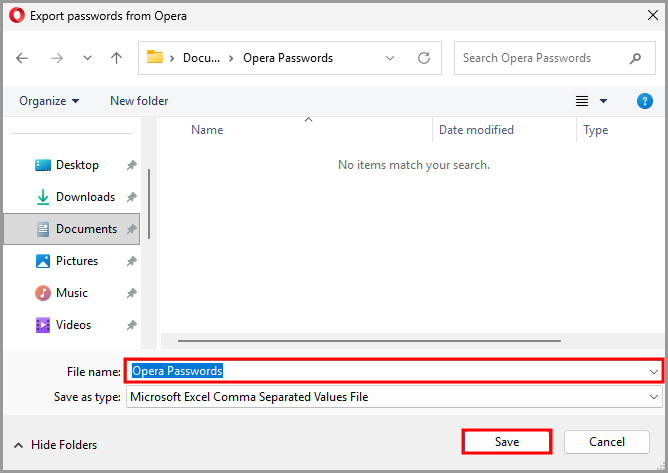Image resolution: width=668 pixels, height=473 pixels.
Task: Click New folder in the toolbar
Action: tap(139, 101)
